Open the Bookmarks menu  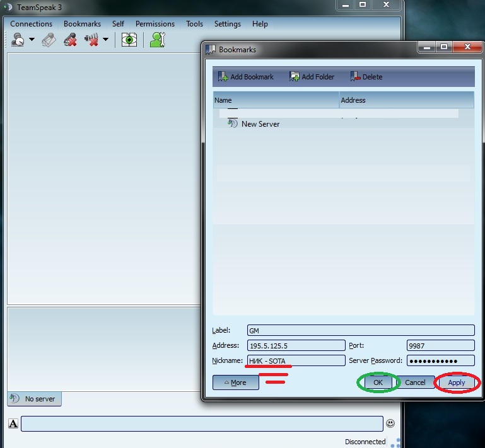[x=82, y=24]
